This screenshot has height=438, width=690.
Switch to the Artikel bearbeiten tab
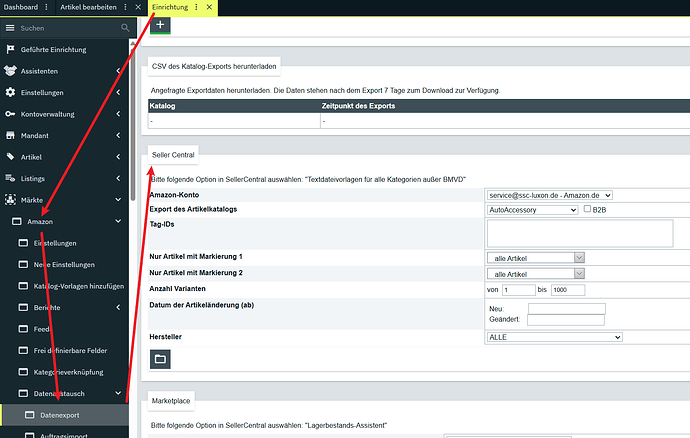88,7
